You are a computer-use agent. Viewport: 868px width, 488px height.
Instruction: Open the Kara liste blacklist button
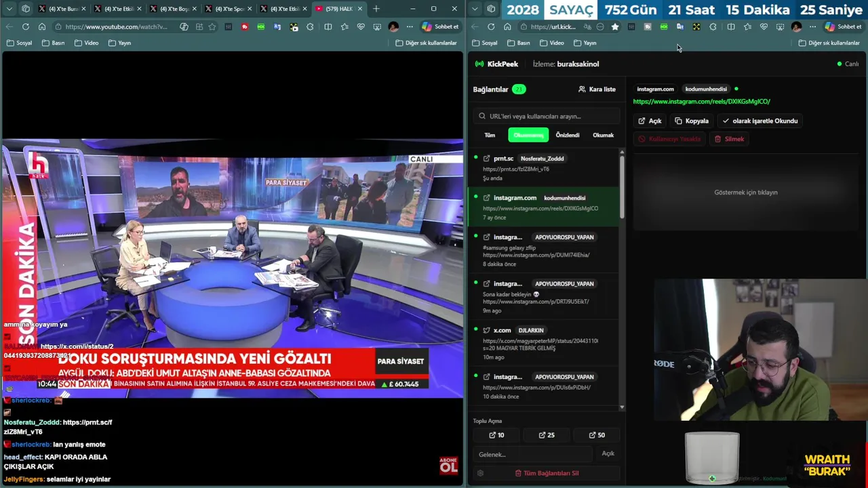point(597,89)
